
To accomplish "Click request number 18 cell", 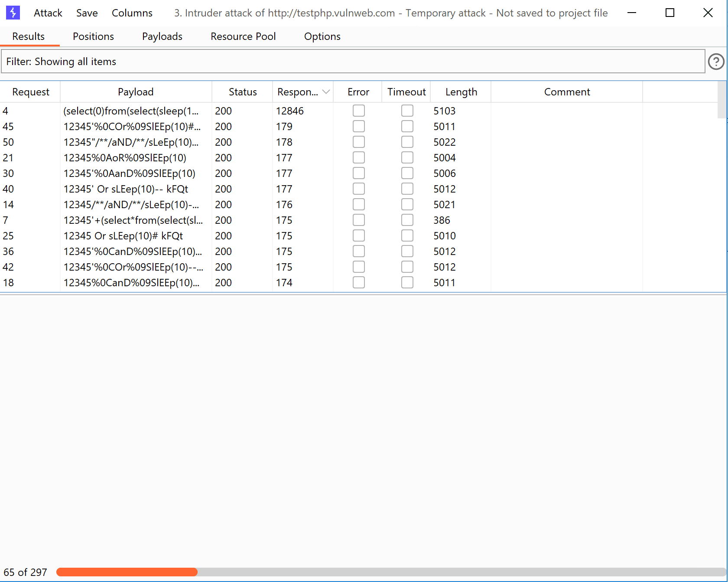I will click(8, 283).
